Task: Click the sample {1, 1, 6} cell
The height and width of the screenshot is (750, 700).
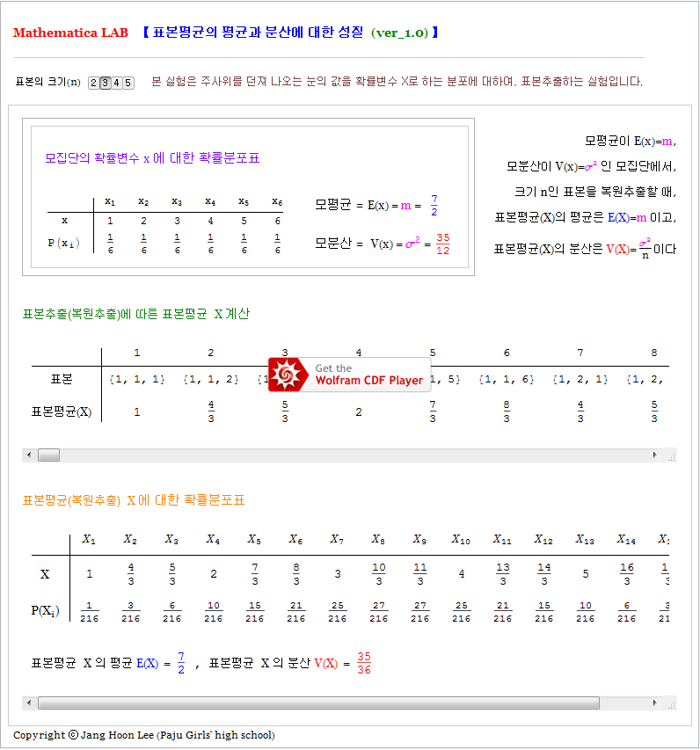Action: pos(507,379)
